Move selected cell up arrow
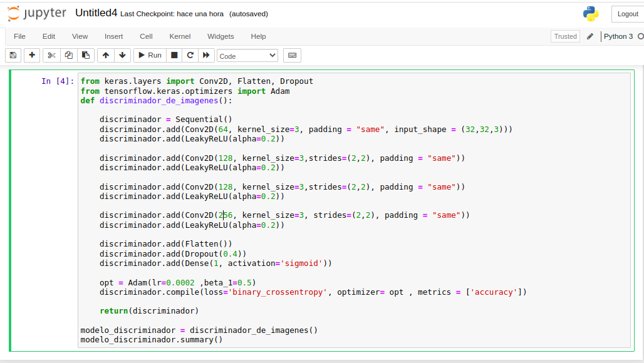644x363 pixels. click(106, 55)
